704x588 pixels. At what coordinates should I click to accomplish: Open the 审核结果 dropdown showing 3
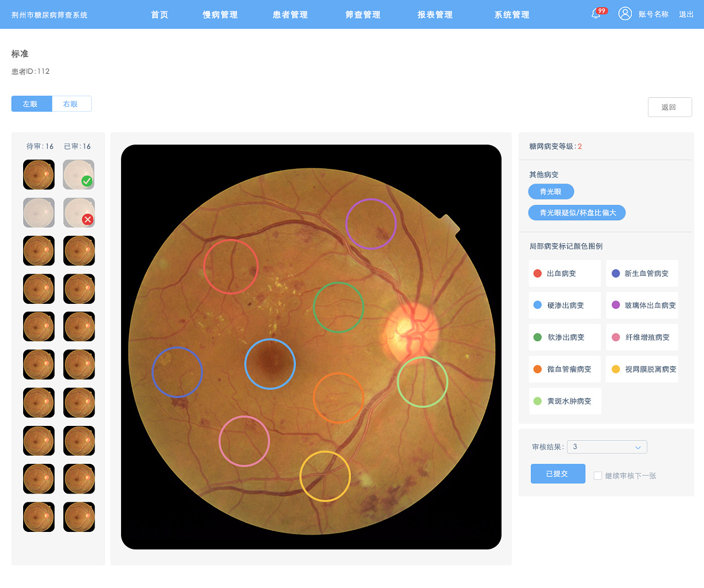coord(607,447)
